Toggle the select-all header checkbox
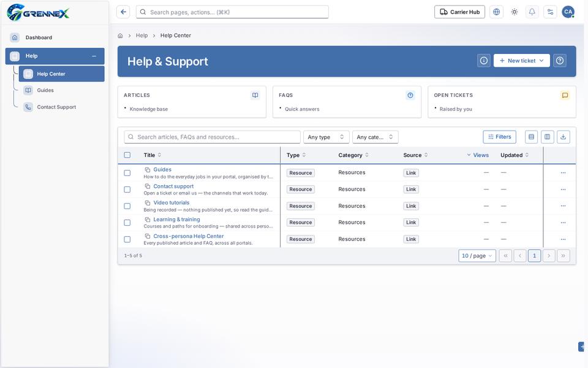 click(127, 155)
